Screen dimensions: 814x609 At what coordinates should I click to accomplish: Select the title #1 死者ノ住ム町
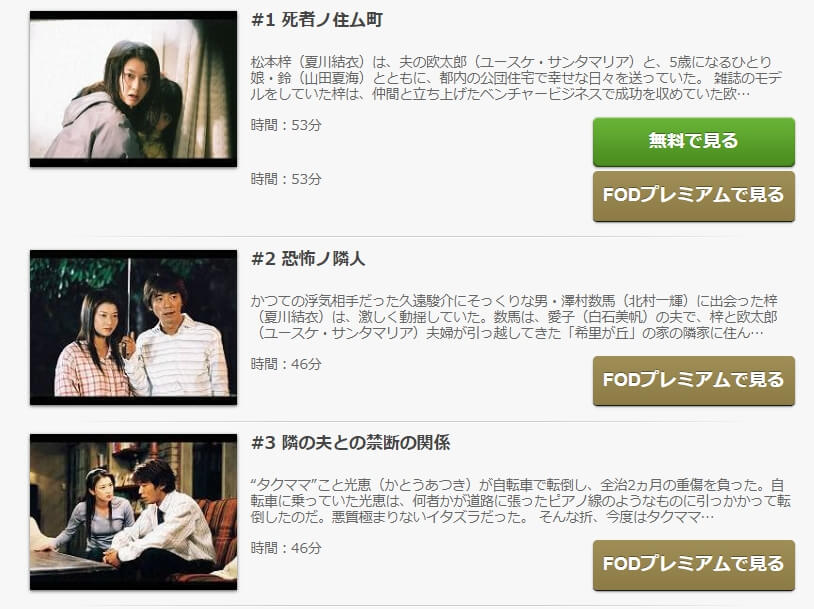coord(317,20)
